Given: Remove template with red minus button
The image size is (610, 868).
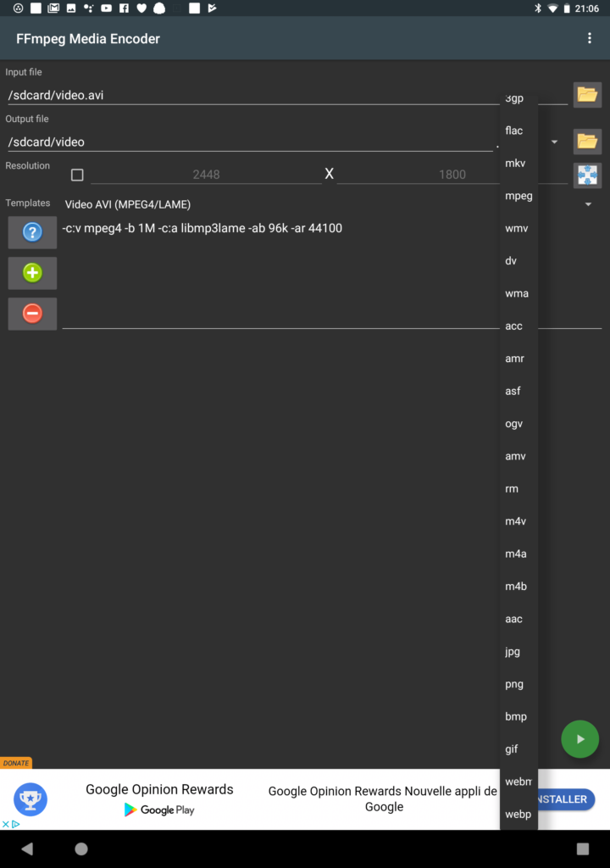Looking at the screenshot, I should [x=32, y=314].
